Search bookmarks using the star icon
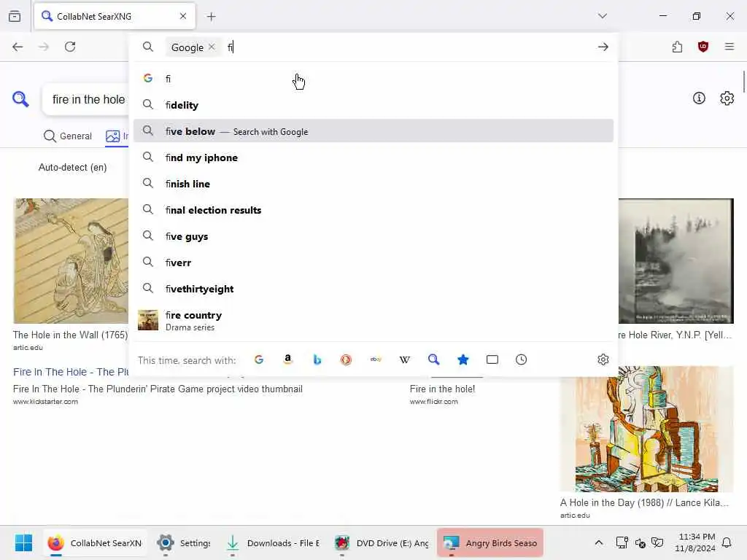The image size is (747, 560). 463,359
